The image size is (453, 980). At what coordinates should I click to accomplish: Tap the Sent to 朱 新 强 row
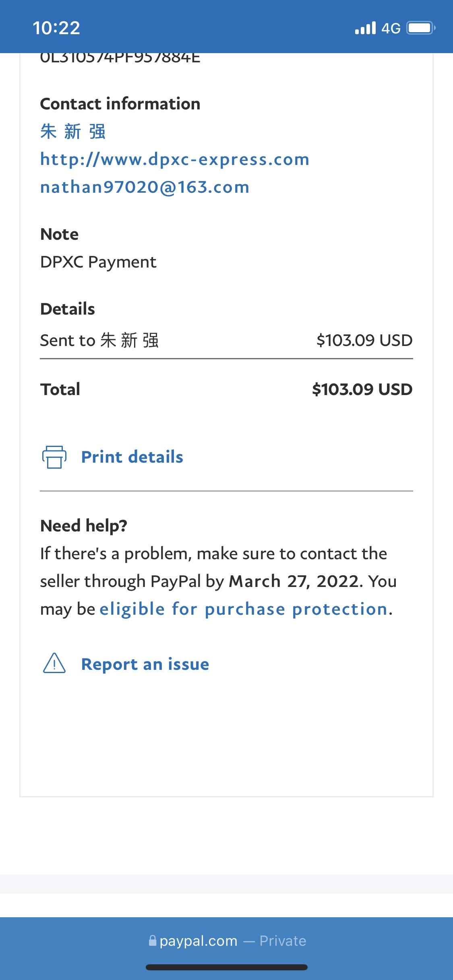[x=226, y=340]
